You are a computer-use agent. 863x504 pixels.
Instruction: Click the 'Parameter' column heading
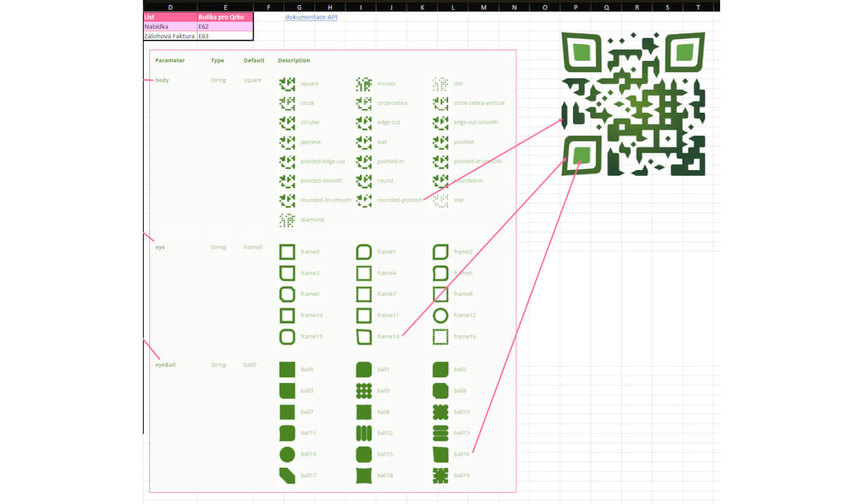point(170,61)
